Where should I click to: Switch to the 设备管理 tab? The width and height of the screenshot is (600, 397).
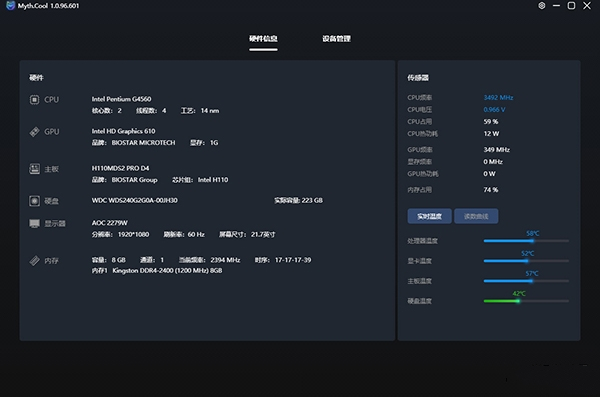[336, 39]
